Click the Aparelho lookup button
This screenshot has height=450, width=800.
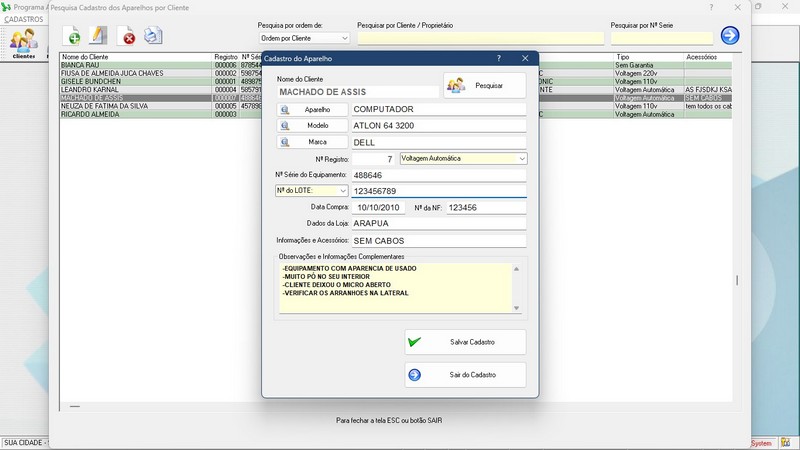click(x=310, y=109)
